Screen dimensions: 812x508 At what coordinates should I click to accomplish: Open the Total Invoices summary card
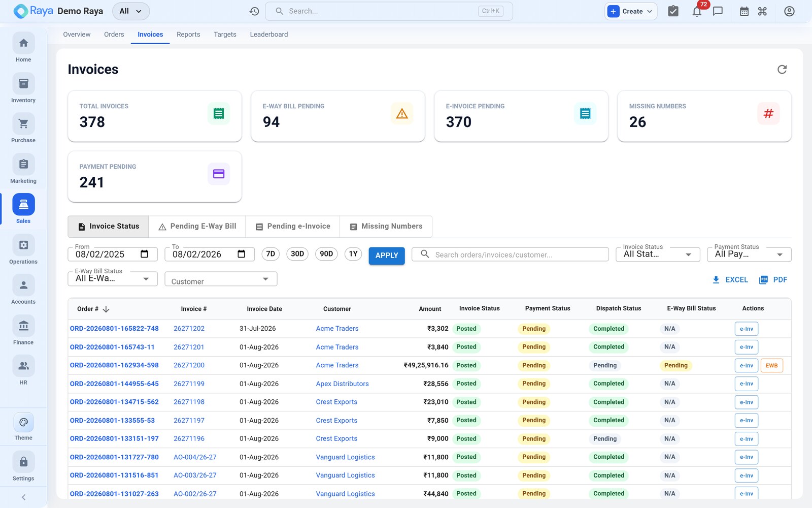[x=155, y=116]
